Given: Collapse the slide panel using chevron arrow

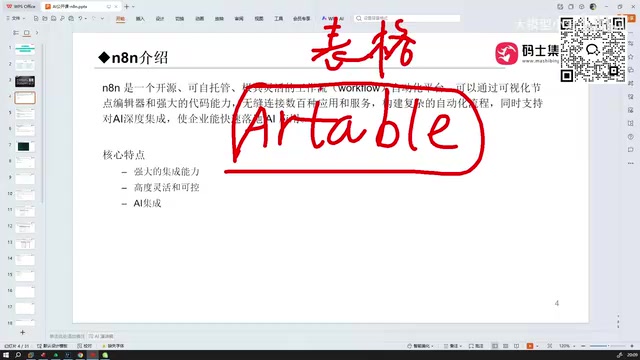Looking at the screenshot, I should point(37,33).
